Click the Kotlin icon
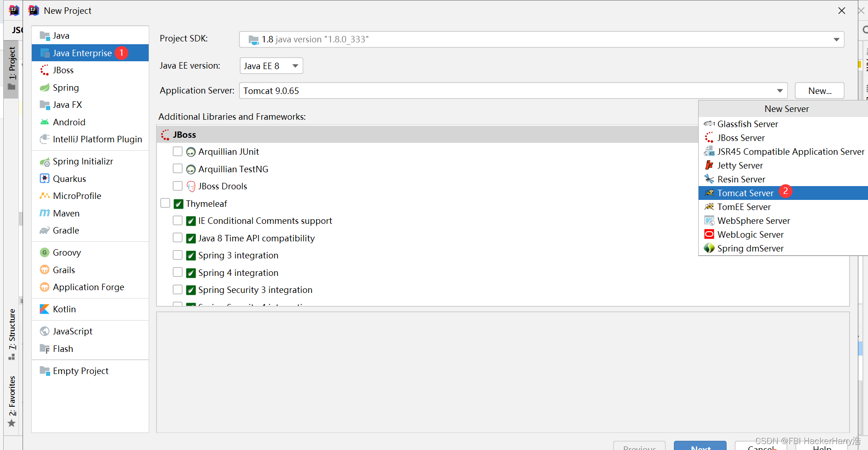This screenshot has width=868, height=450. click(45, 309)
